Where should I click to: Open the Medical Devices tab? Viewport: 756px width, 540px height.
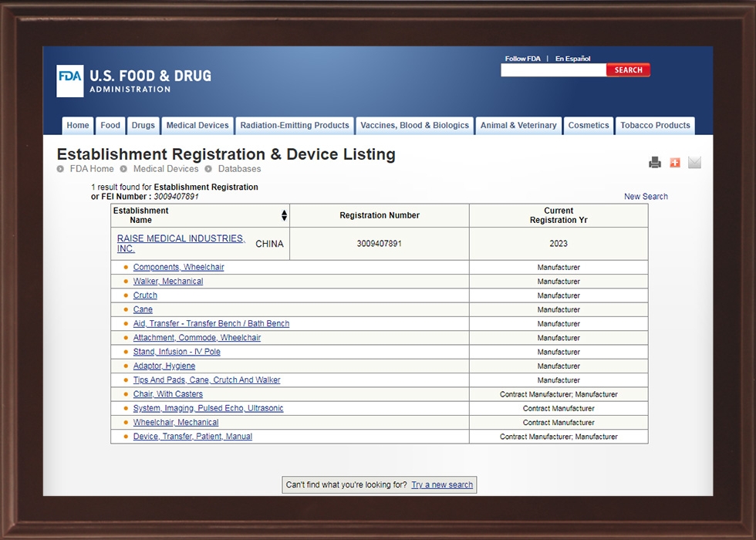(x=197, y=126)
